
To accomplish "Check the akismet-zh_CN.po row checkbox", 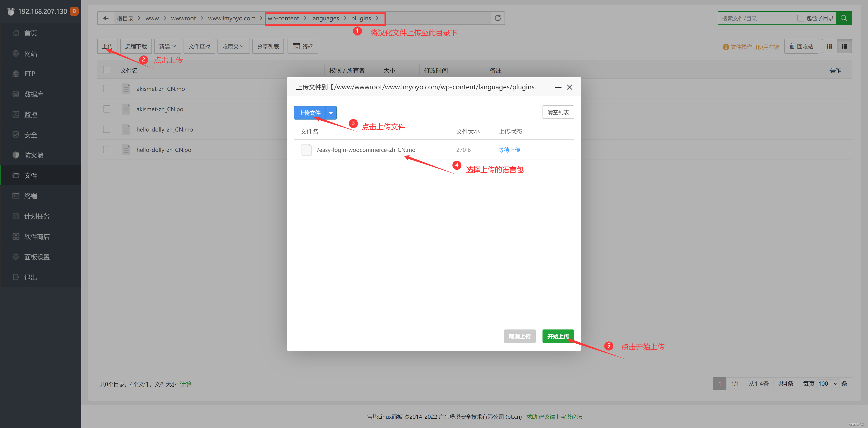I will (x=107, y=109).
